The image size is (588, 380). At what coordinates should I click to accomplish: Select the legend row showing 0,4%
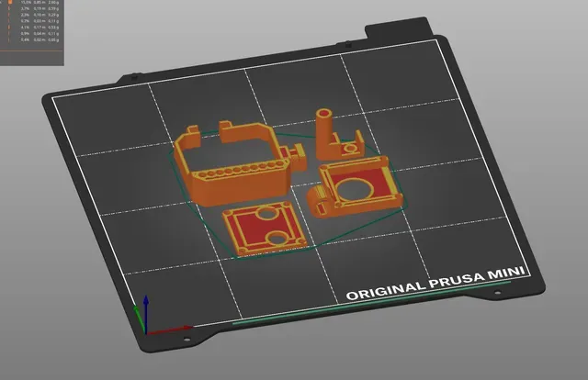pos(33,39)
